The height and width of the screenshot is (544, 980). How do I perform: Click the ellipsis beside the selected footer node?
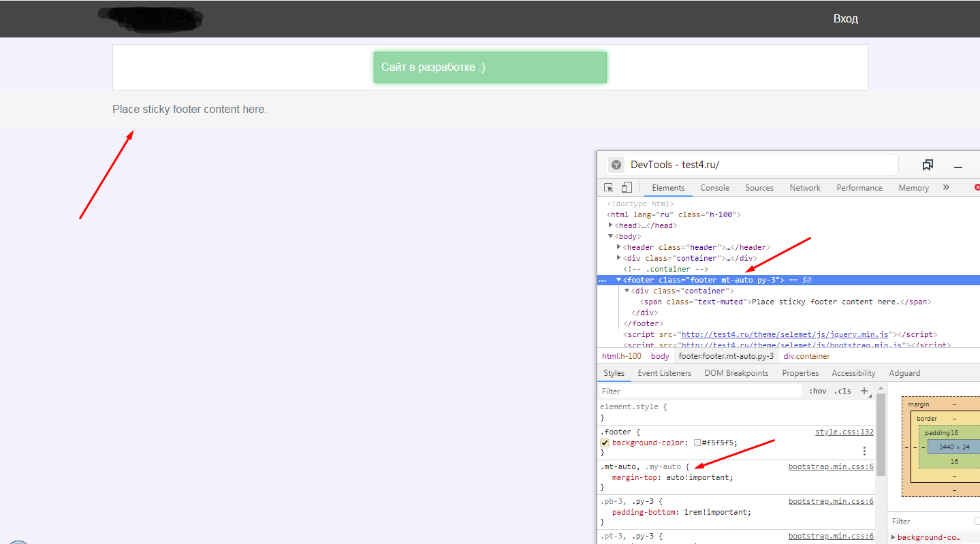(602, 280)
